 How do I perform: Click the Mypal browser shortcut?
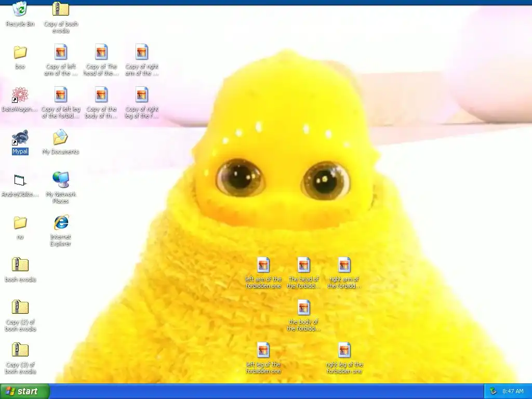[20, 137]
